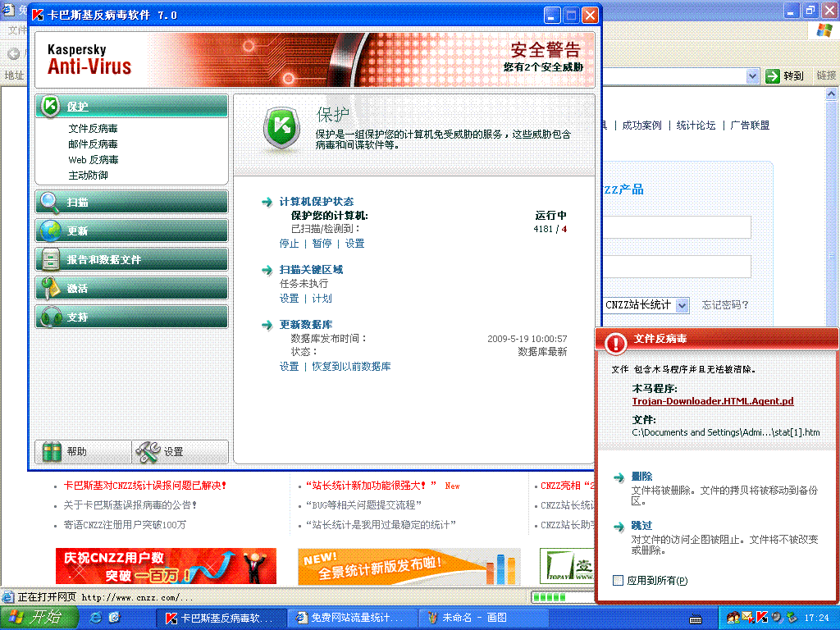
Task: Open the Support headset icon
Action: point(51,317)
